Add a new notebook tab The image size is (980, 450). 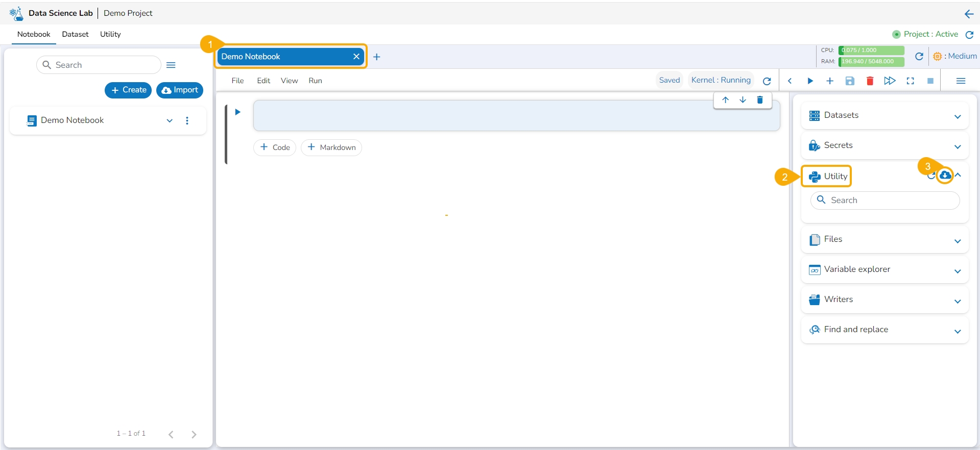[x=376, y=57]
